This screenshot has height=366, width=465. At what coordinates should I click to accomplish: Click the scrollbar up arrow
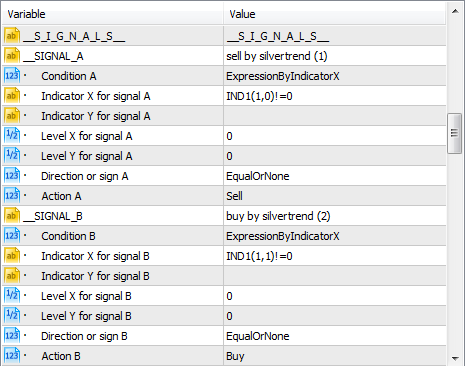point(455,11)
